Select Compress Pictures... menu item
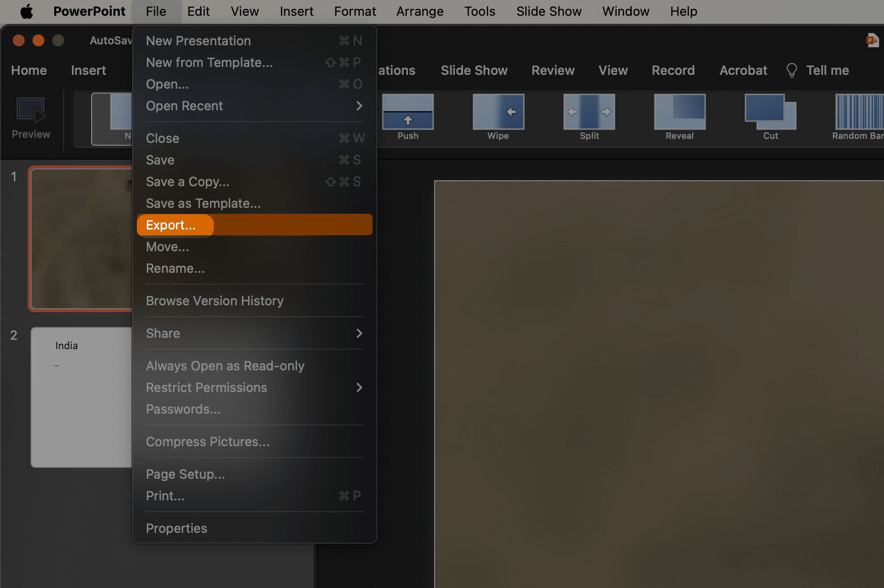This screenshot has height=588, width=884. 207,442
